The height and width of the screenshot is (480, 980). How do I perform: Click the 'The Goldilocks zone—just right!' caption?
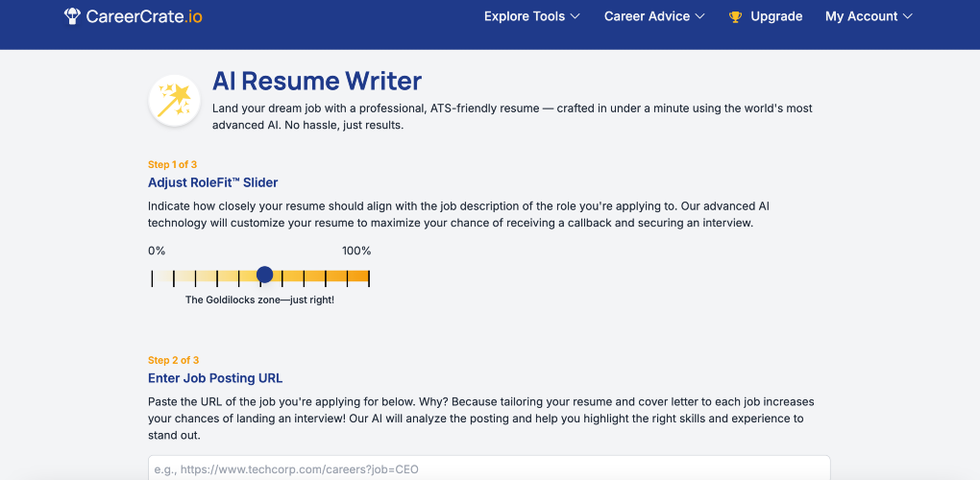click(x=260, y=300)
